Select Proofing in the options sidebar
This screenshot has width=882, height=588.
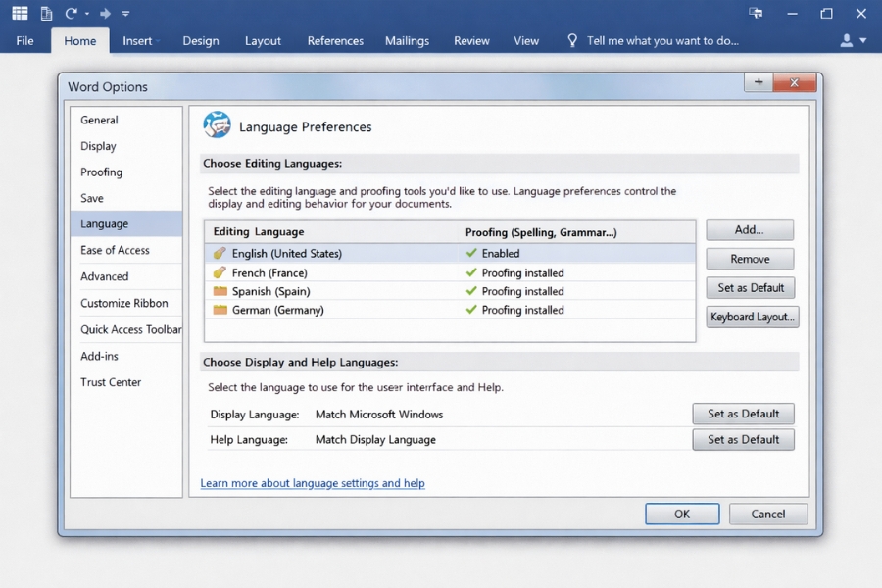coord(102,172)
